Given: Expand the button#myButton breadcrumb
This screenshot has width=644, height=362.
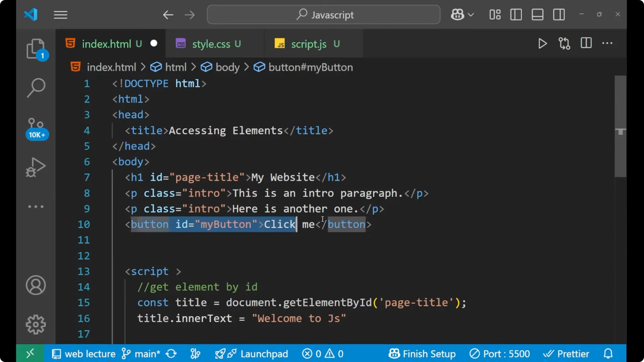Looking at the screenshot, I should (310, 67).
